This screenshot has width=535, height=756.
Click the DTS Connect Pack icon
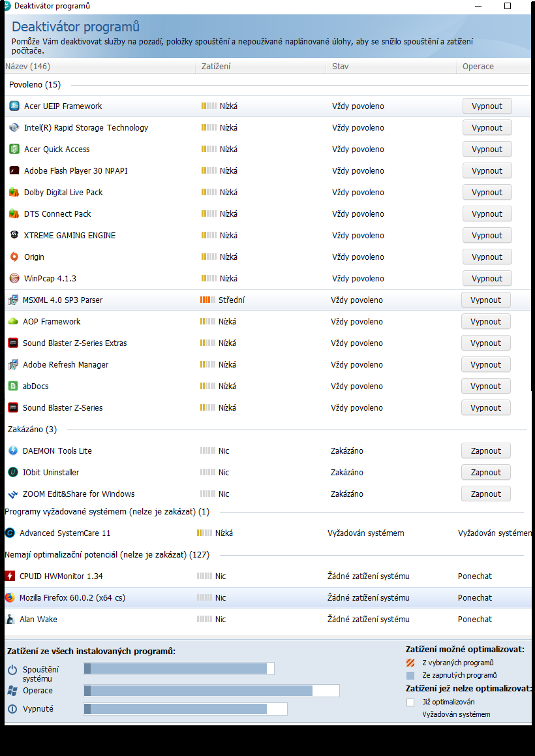pos(14,213)
